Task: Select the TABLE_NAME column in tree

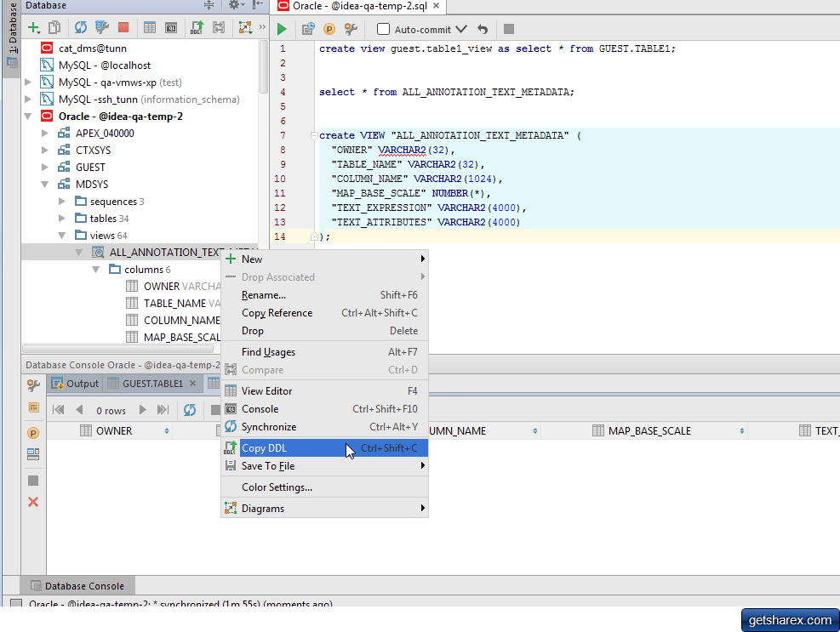Action: point(174,304)
